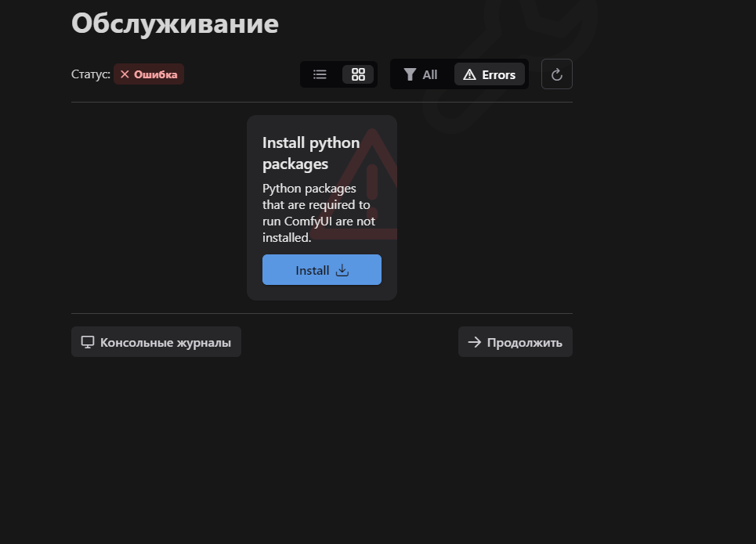The image size is (756, 544).
Task: Click the right arrow icon beside Продолжить
Action: [x=475, y=342]
